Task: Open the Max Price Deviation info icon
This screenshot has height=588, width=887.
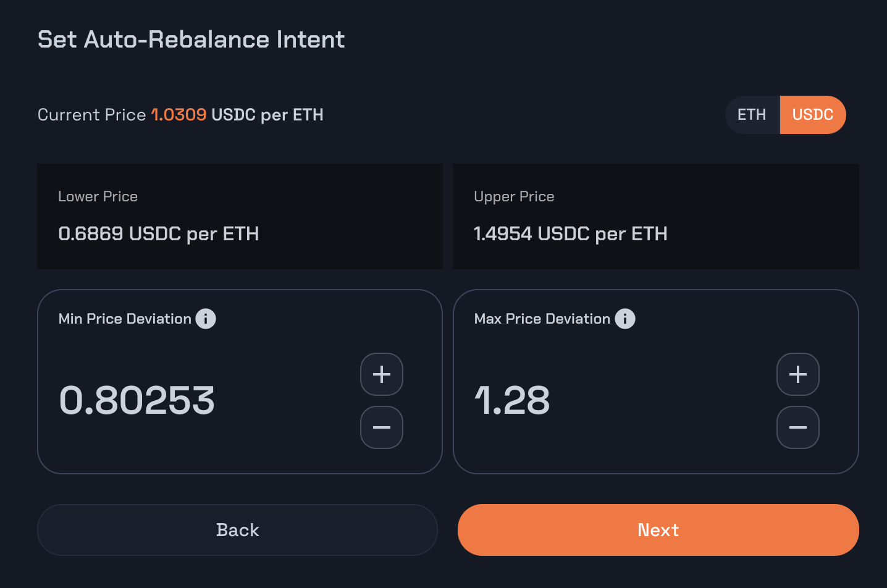Action: (625, 319)
